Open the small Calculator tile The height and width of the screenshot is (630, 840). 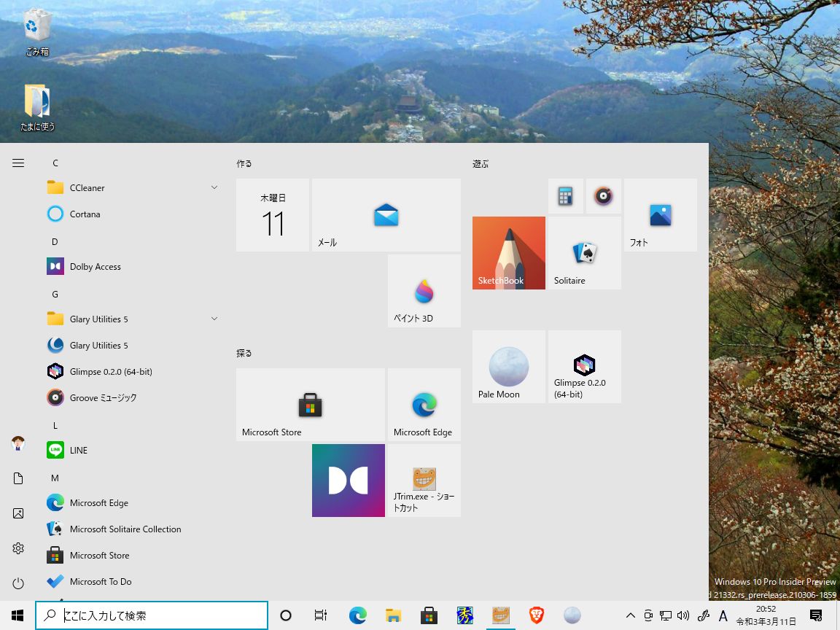566,196
